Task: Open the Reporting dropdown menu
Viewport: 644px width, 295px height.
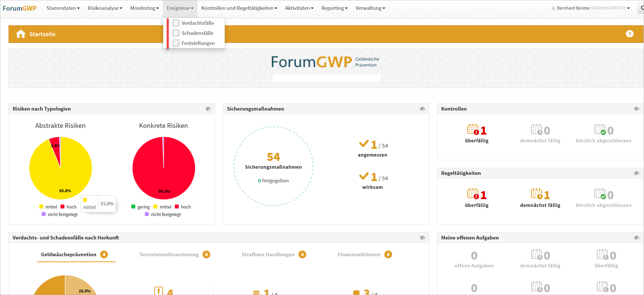Action: [334, 8]
